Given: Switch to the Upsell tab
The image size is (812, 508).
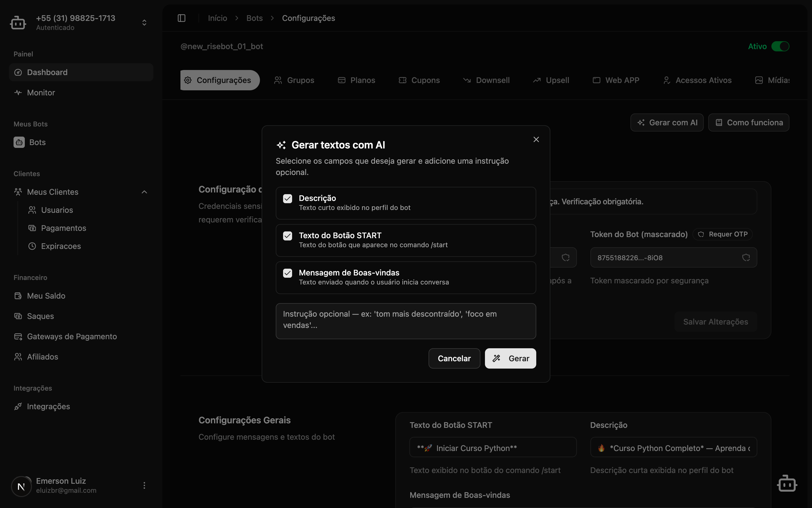Looking at the screenshot, I should [551, 80].
